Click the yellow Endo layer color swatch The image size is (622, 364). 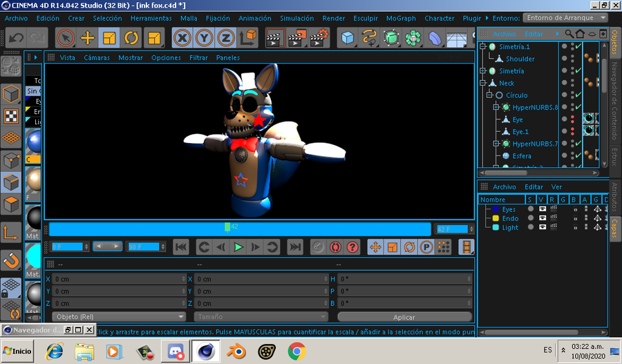pyautogui.click(x=496, y=218)
